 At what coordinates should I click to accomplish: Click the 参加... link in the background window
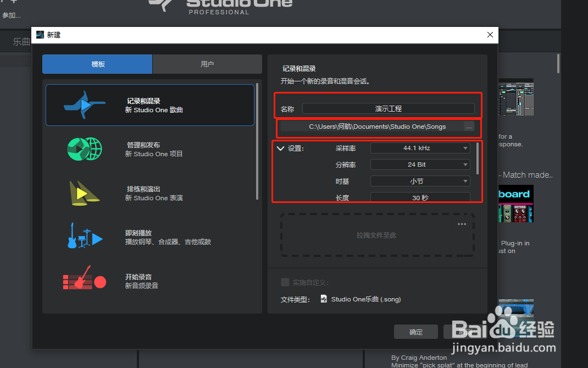[11, 15]
